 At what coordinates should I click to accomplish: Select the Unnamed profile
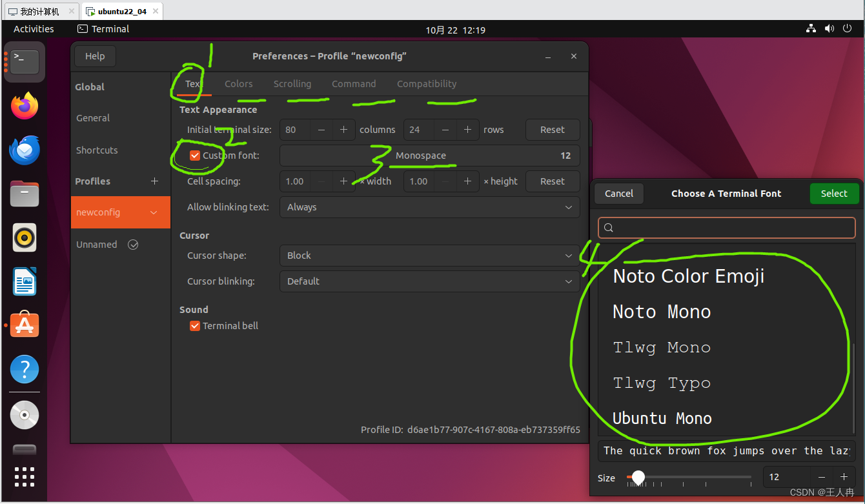[120, 245]
